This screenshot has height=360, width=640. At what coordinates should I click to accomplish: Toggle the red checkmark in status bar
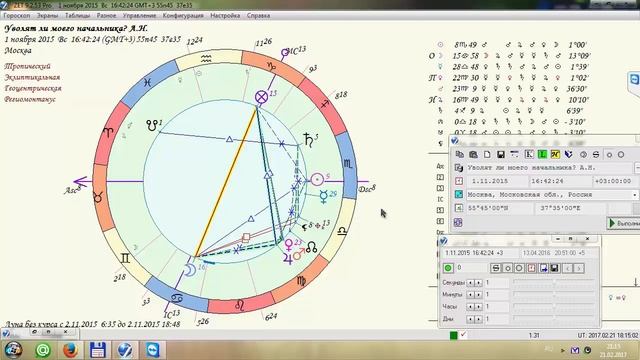pyautogui.click(x=463, y=335)
